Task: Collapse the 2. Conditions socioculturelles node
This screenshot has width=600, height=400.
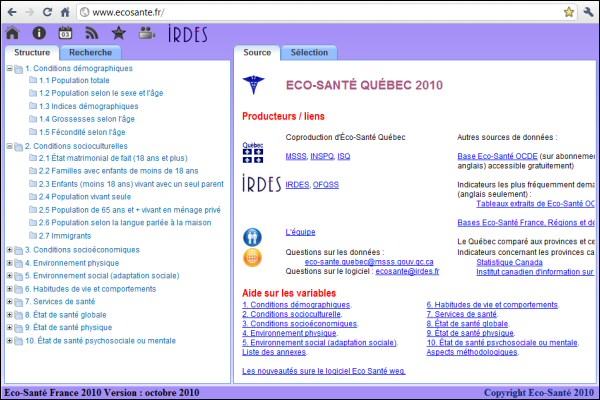Action: tap(10, 146)
